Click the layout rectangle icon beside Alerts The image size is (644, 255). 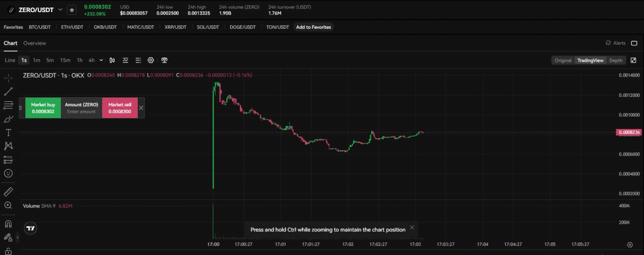pyautogui.click(x=634, y=43)
